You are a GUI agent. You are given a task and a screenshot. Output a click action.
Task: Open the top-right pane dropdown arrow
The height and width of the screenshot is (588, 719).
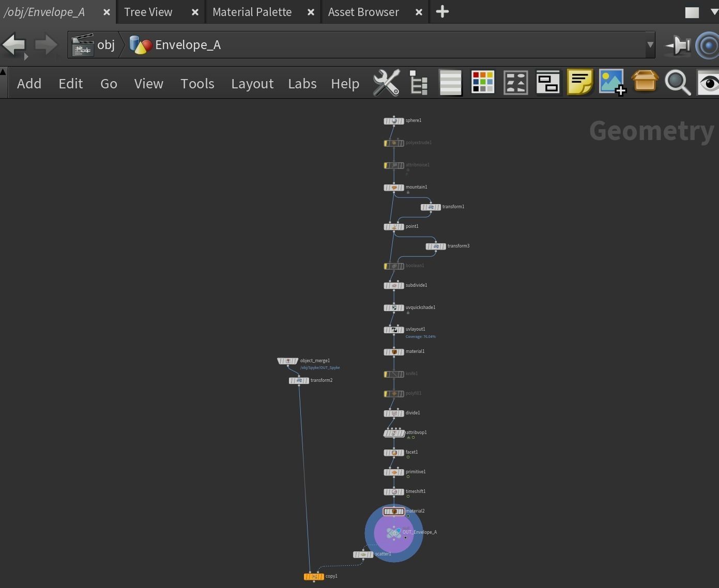coord(714,11)
